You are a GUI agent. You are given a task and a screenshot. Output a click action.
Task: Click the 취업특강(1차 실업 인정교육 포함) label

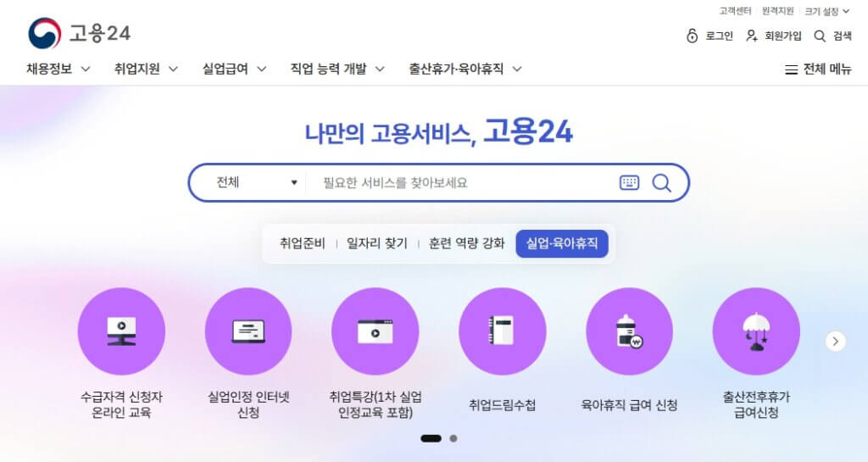pyautogui.click(x=376, y=404)
